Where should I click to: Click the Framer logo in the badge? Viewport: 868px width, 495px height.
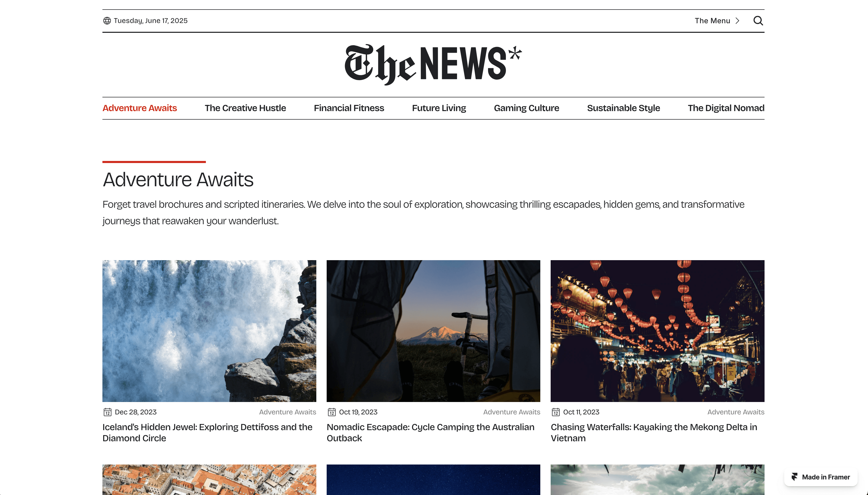795,477
